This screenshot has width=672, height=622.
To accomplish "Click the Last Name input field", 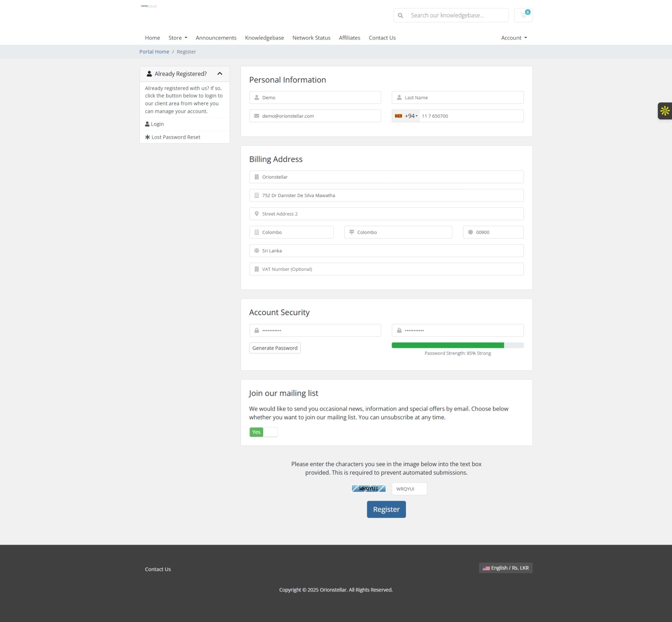I will pos(457,97).
